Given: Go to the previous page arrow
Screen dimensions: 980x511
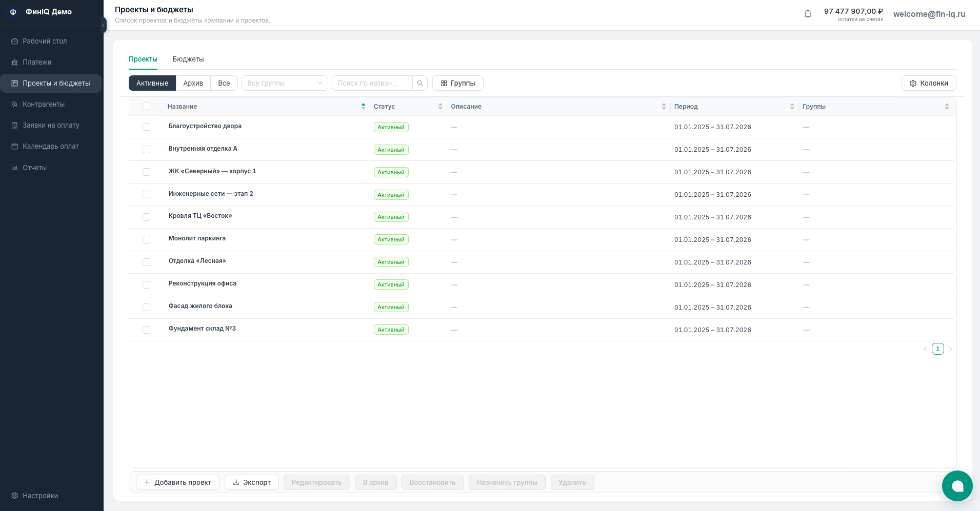Looking at the screenshot, I should click(925, 349).
